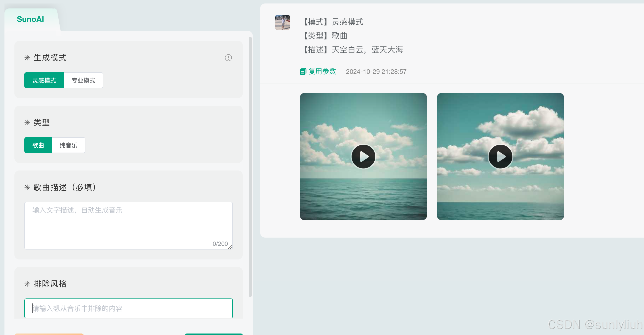Click the green button at panel bottom
Viewport: 644px width, 335px height.
click(214, 334)
